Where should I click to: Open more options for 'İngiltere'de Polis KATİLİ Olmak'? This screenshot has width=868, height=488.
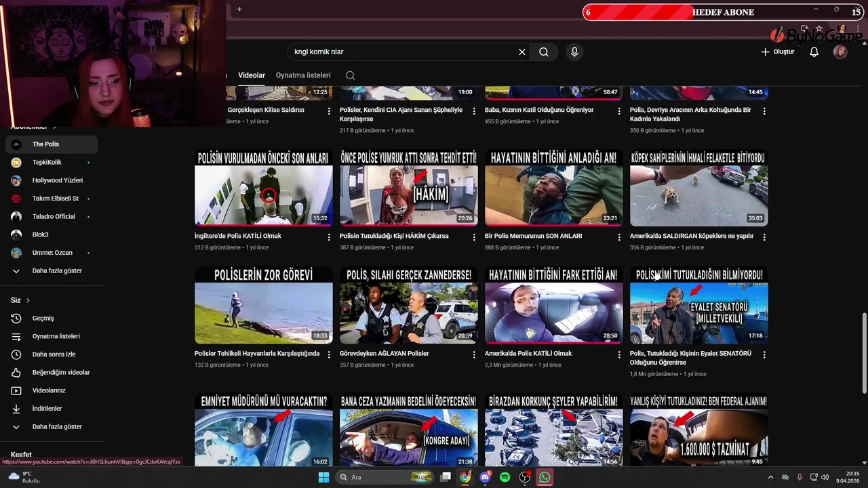coord(329,237)
